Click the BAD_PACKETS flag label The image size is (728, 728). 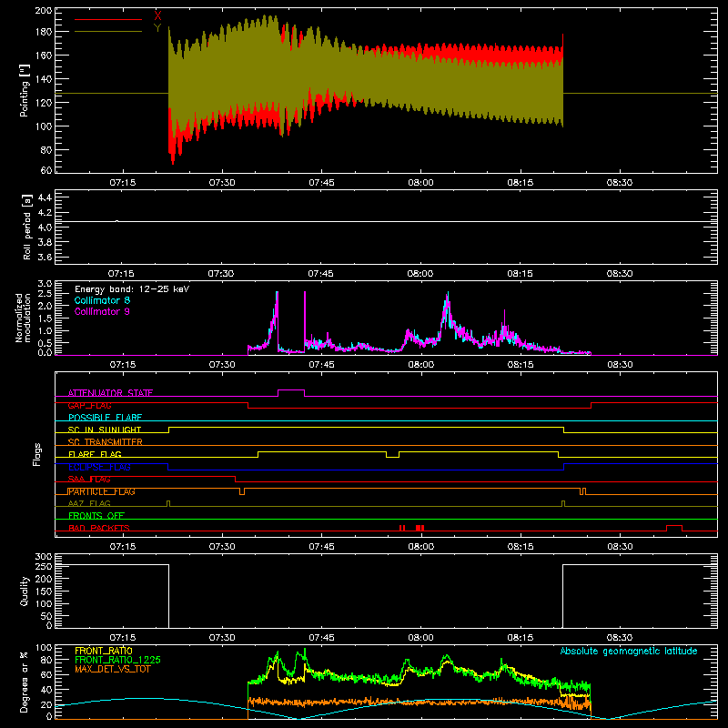click(x=99, y=528)
